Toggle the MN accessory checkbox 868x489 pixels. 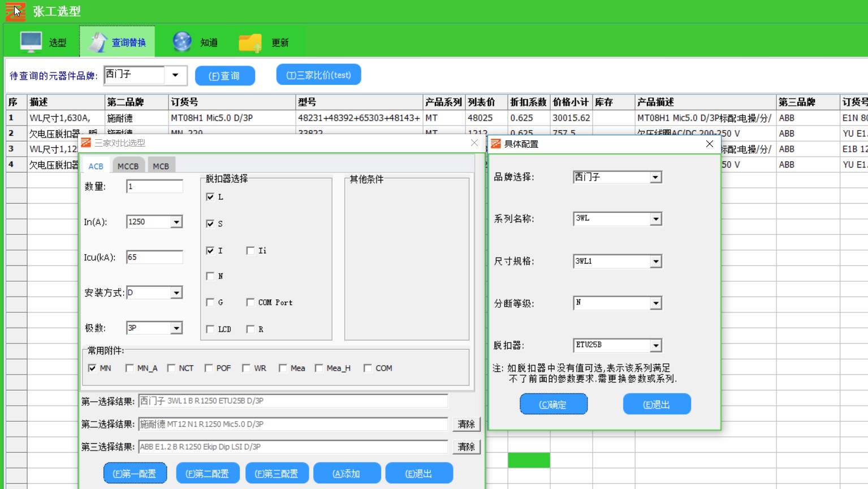pos(92,368)
